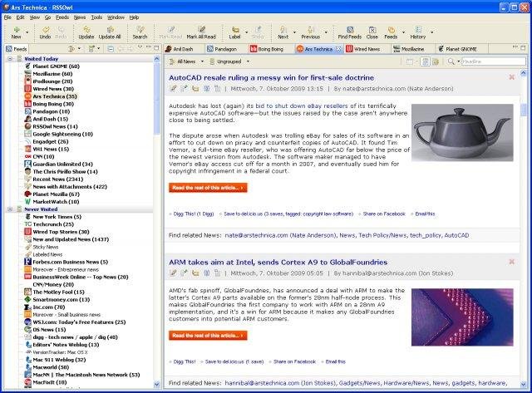Click the first Read the rest button

click(208, 188)
